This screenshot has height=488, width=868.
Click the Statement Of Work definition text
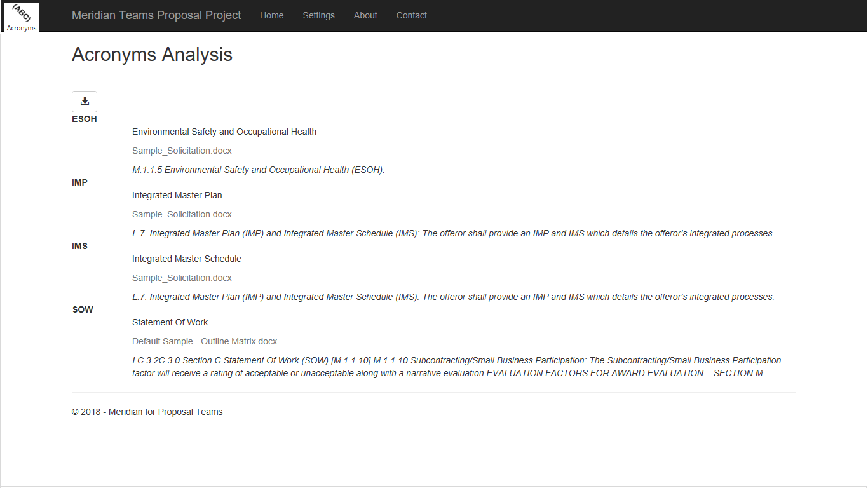(170, 322)
